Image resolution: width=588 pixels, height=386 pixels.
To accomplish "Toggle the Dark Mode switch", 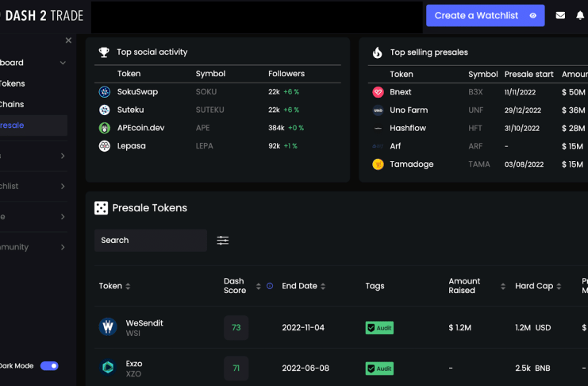I will 49,366.
